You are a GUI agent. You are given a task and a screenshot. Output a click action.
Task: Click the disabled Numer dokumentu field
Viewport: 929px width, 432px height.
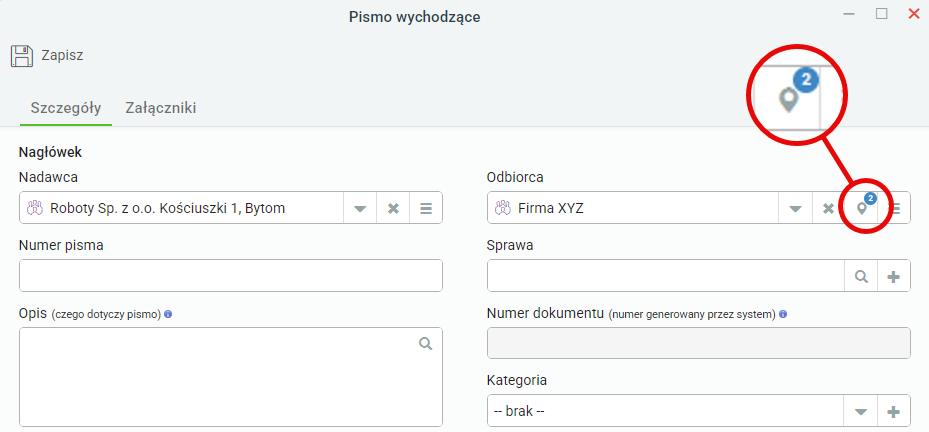(699, 343)
